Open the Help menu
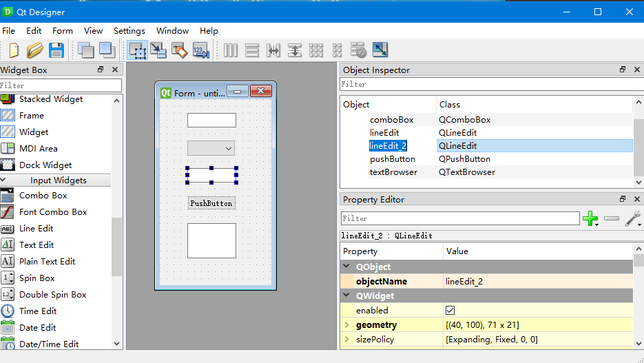Screen dimensions: 644x363 (209, 31)
